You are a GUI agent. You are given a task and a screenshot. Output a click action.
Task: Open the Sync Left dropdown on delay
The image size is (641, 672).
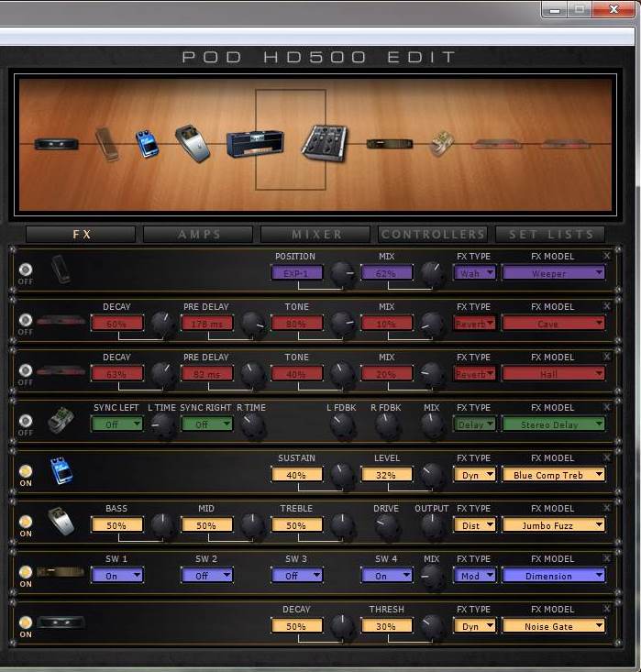117,424
